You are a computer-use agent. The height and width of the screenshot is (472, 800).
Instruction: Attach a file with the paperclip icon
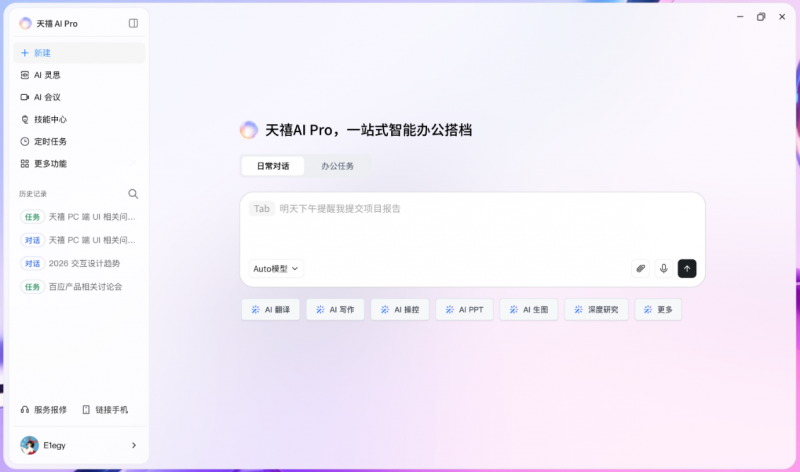(640, 268)
